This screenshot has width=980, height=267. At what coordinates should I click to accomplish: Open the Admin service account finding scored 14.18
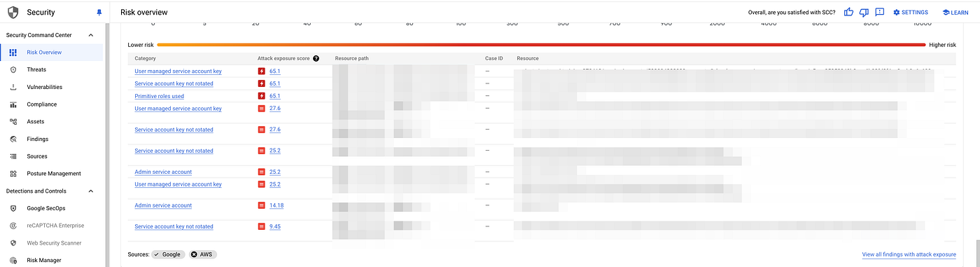(x=163, y=205)
